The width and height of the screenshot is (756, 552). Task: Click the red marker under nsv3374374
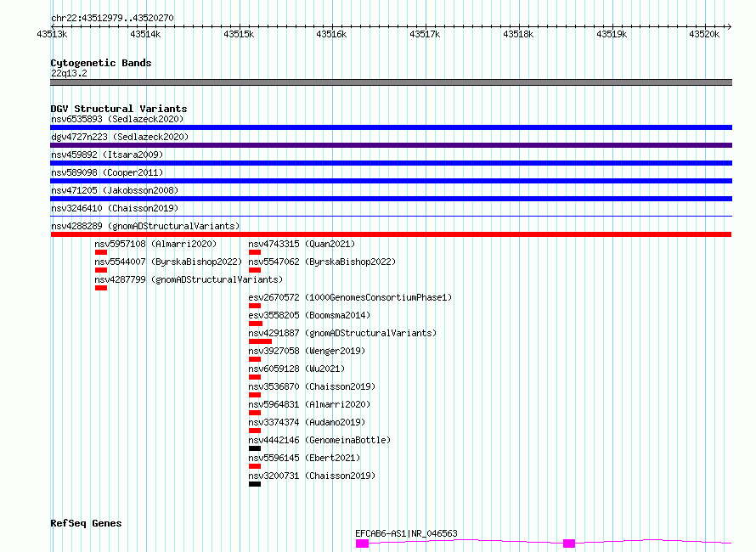(255, 431)
